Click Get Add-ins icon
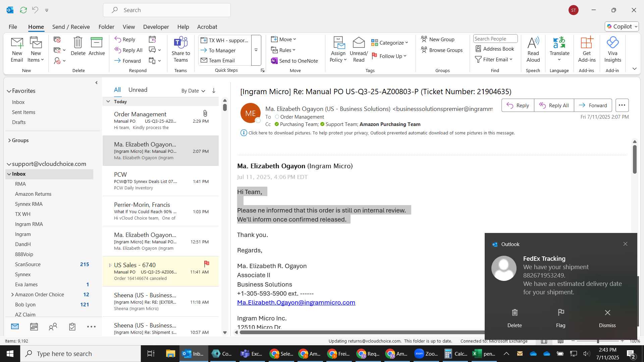644x362 pixels. pos(587,43)
